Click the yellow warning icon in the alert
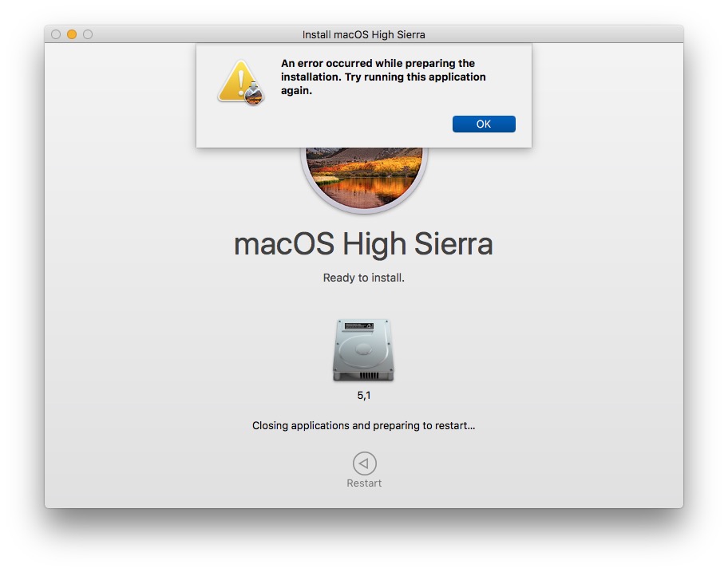Screen dimensions: 728x572 tap(240, 82)
